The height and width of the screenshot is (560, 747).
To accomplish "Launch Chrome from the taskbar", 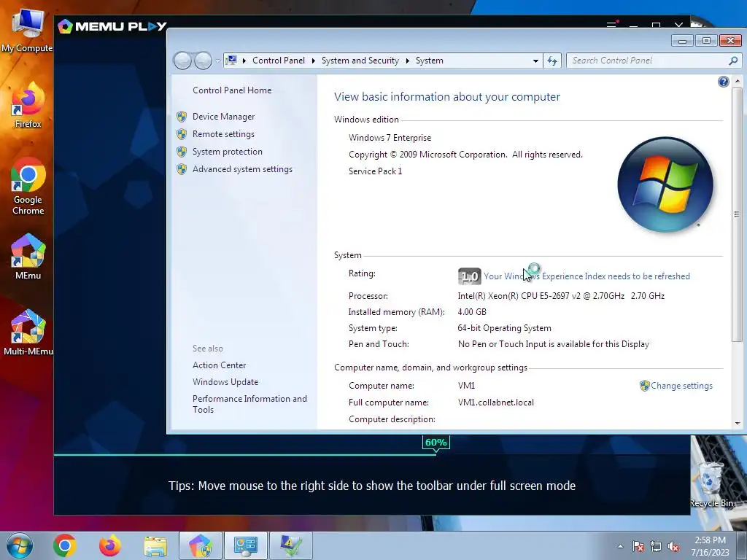I will 65,545.
